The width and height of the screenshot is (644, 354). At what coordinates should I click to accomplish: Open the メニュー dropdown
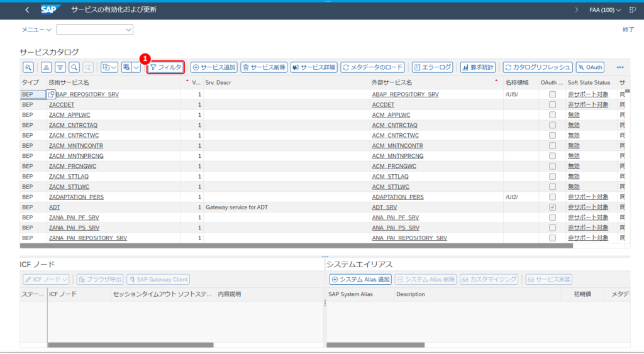[36, 30]
